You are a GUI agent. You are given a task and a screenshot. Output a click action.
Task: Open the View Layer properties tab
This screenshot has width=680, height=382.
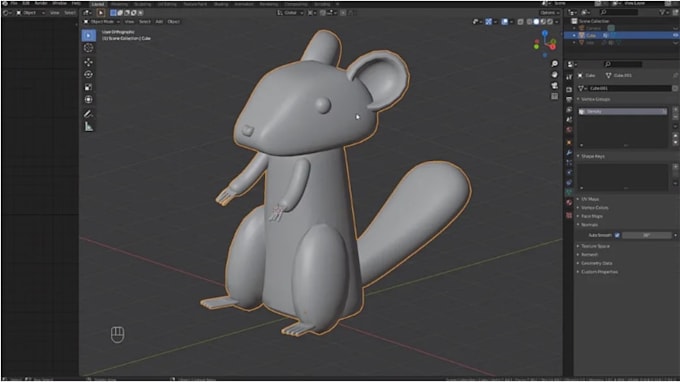coord(569,110)
